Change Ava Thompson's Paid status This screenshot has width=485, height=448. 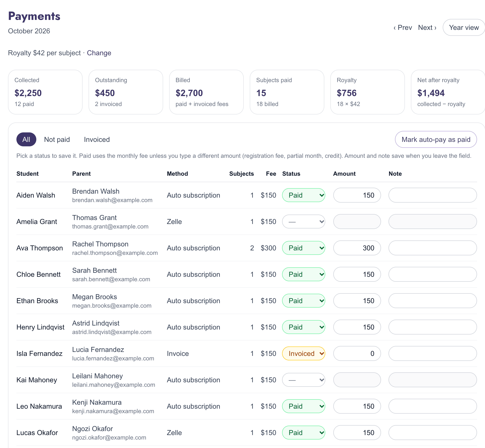click(303, 248)
